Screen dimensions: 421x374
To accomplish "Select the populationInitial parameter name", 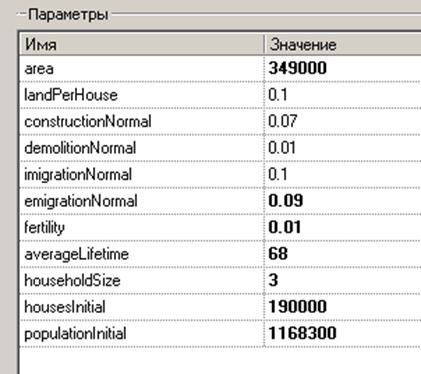I will 75,334.
